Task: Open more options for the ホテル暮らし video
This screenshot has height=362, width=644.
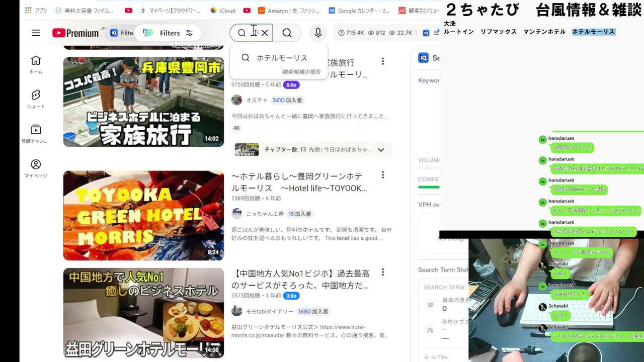Action: (x=383, y=175)
